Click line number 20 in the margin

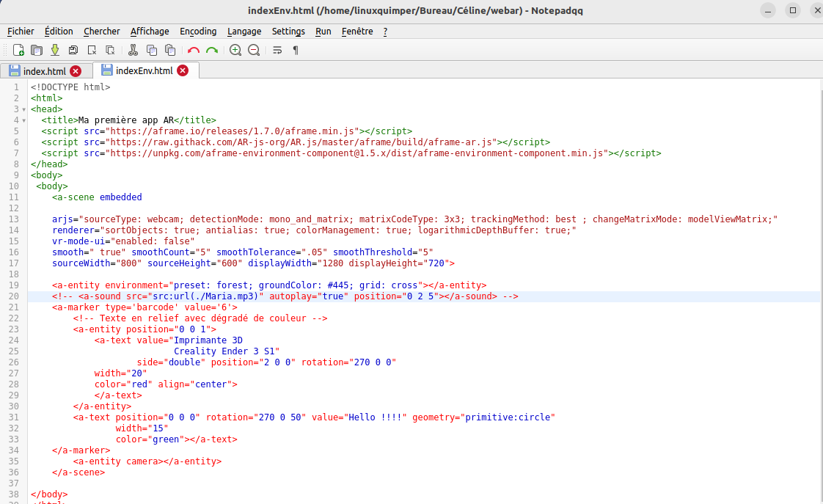point(14,296)
